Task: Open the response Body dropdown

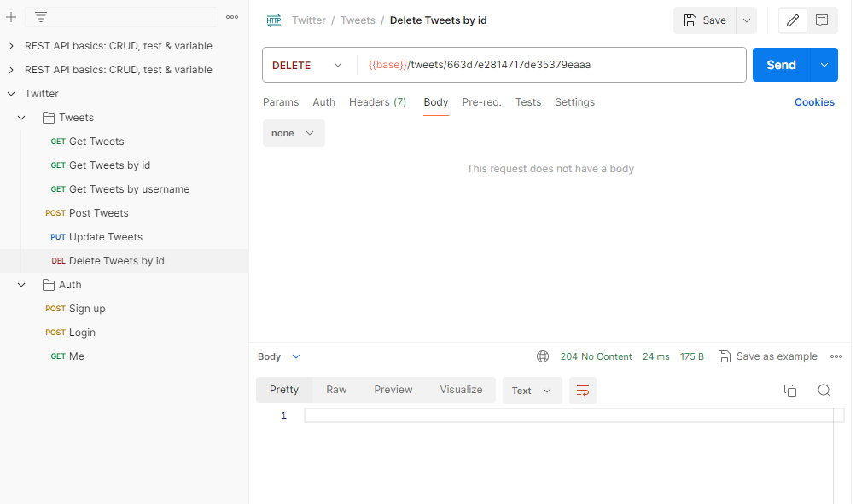Action: [279, 356]
